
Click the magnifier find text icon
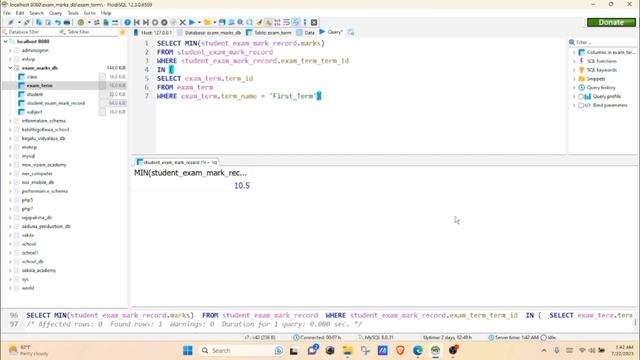coord(240,22)
